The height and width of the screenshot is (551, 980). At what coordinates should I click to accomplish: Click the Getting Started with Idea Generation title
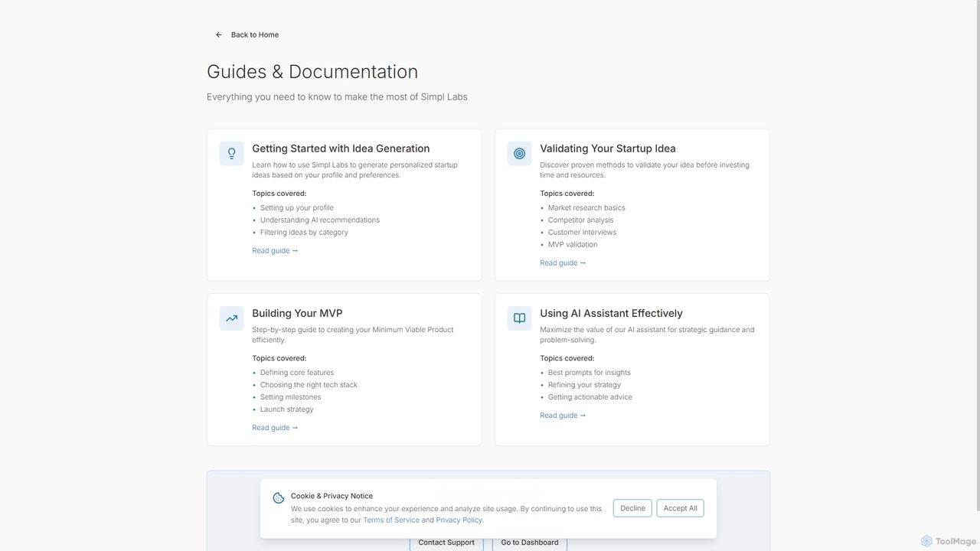click(x=341, y=148)
